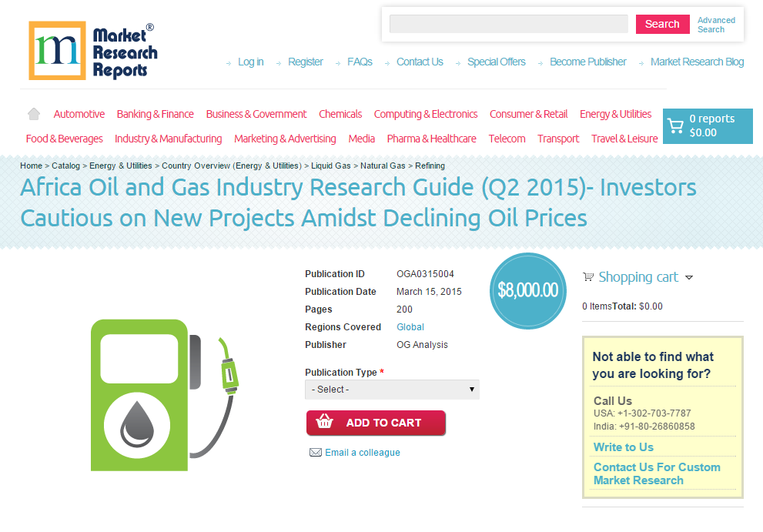Click the Write to Us link
Screen dimensions: 763x532
point(623,447)
